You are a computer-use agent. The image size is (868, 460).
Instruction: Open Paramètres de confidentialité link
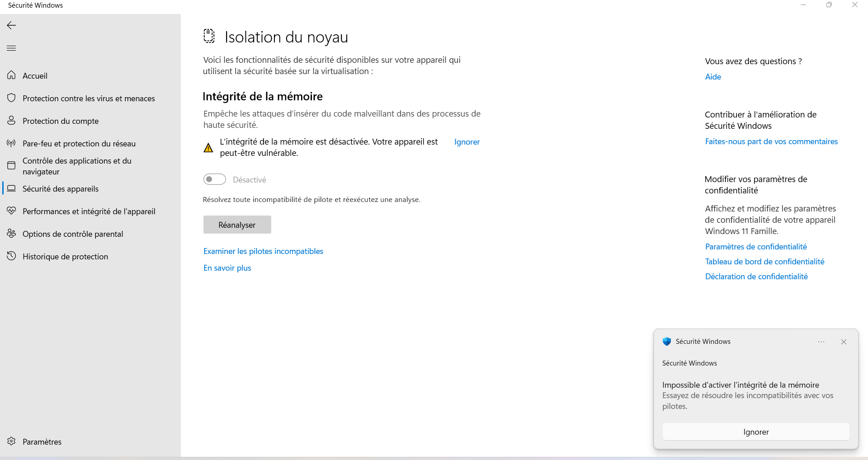point(756,247)
